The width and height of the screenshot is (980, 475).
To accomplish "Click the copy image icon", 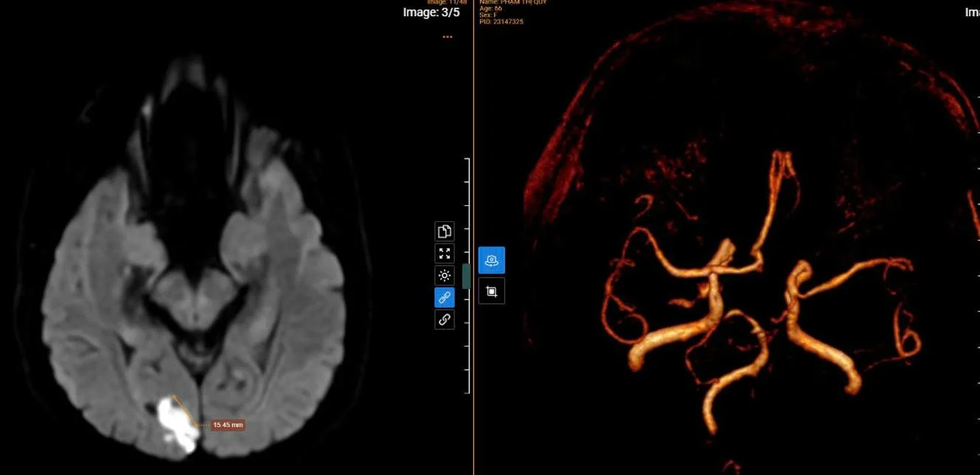I will pos(445,232).
